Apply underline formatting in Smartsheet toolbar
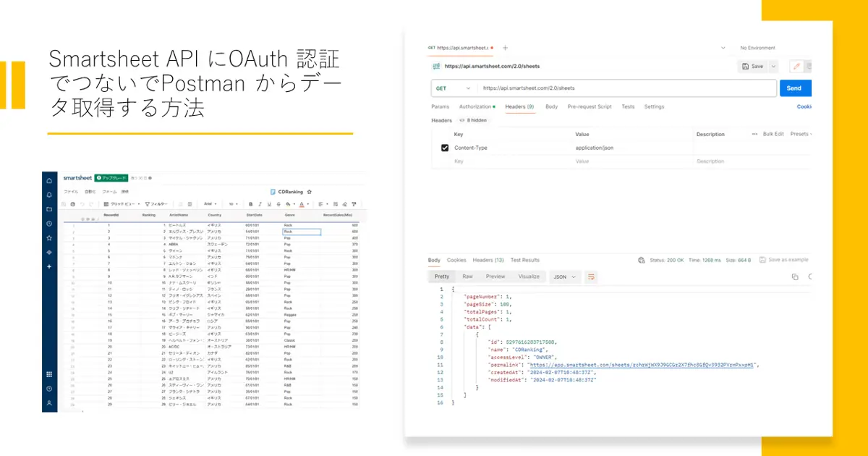The image size is (868, 456). tap(269, 204)
